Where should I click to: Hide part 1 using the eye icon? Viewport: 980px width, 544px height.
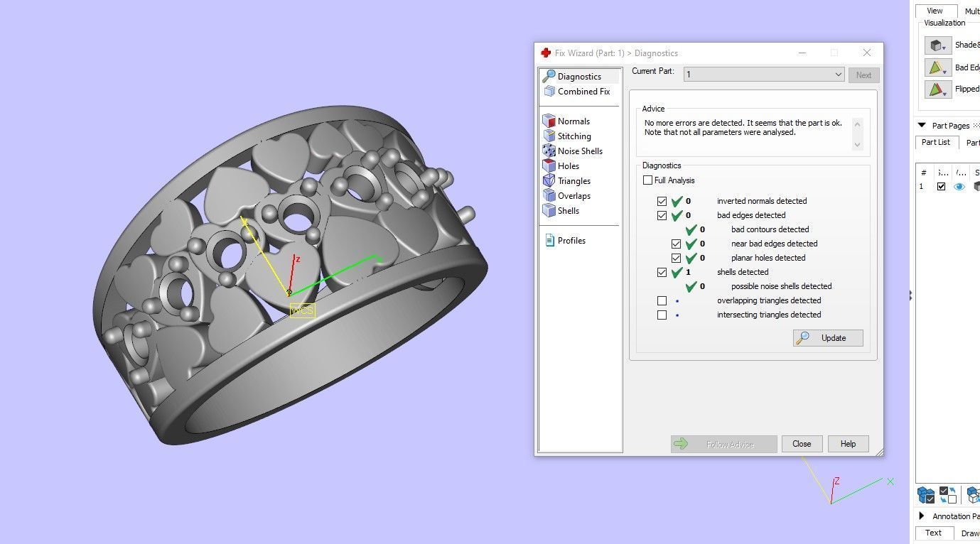point(959,186)
